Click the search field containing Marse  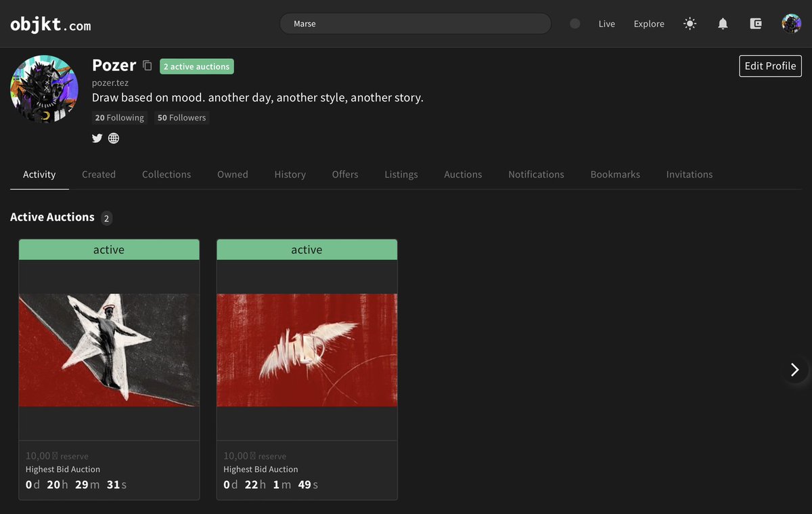coord(415,24)
